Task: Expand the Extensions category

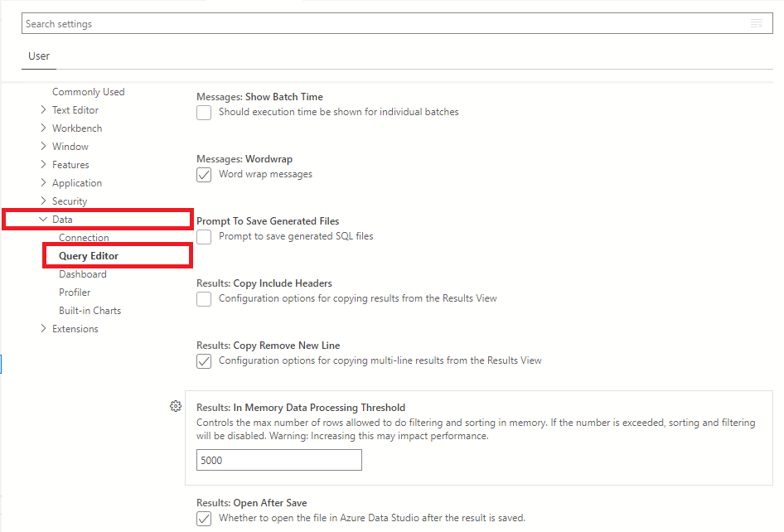Action: point(43,329)
